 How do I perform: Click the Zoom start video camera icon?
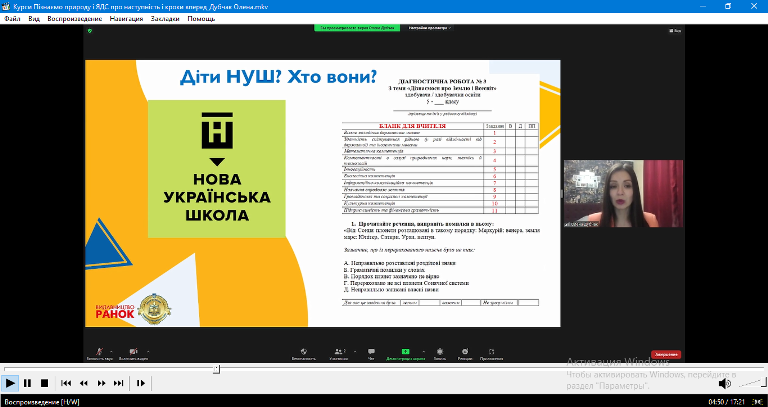(x=133, y=352)
